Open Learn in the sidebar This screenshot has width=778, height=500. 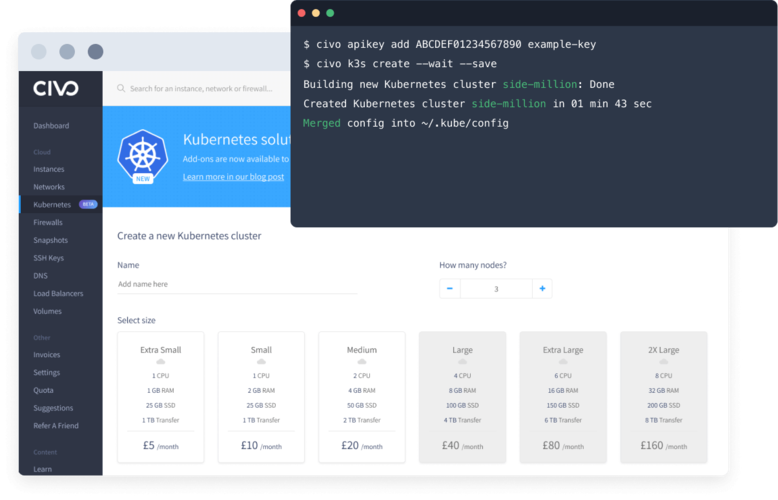(x=42, y=469)
